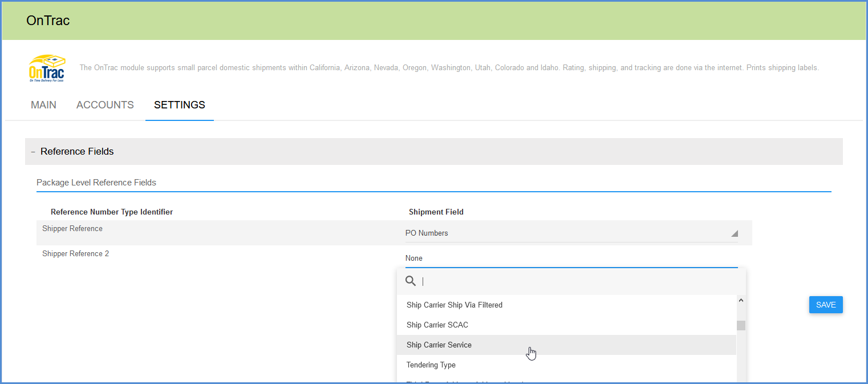
Task: Click the scrollbar down arrow in the dropdown
Action: [741, 379]
